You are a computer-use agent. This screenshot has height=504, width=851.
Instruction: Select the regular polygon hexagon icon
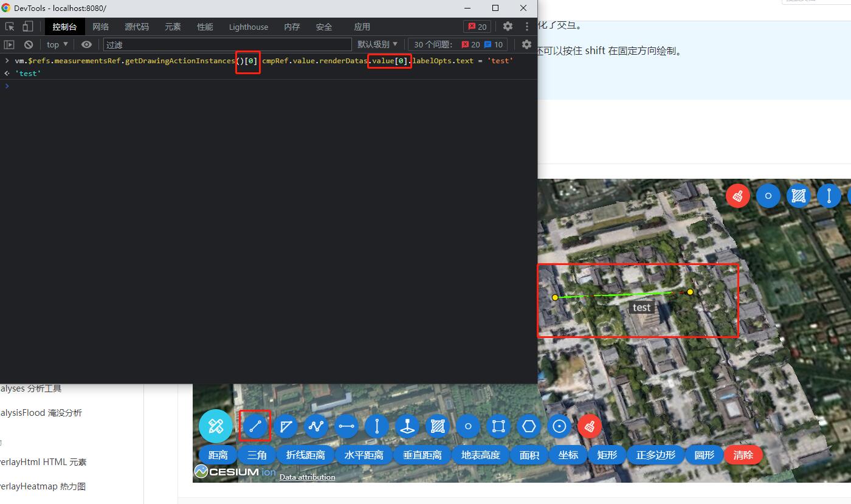(529, 426)
